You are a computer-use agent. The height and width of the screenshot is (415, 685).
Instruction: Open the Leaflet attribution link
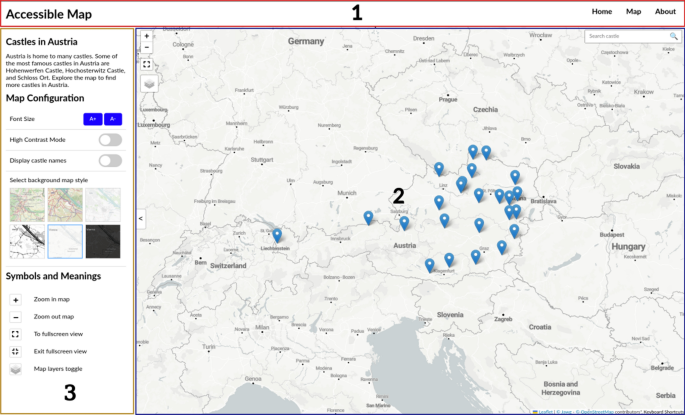coord(545,412)
